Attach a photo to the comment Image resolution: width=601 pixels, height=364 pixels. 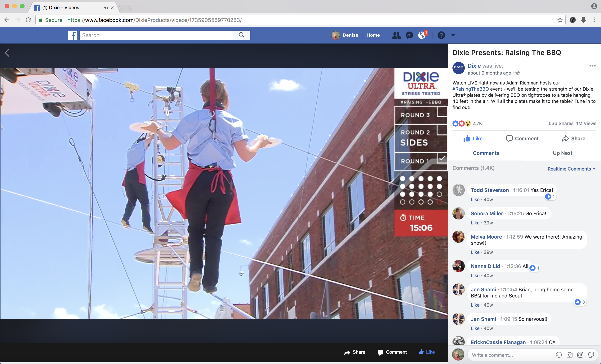[570, 355]
